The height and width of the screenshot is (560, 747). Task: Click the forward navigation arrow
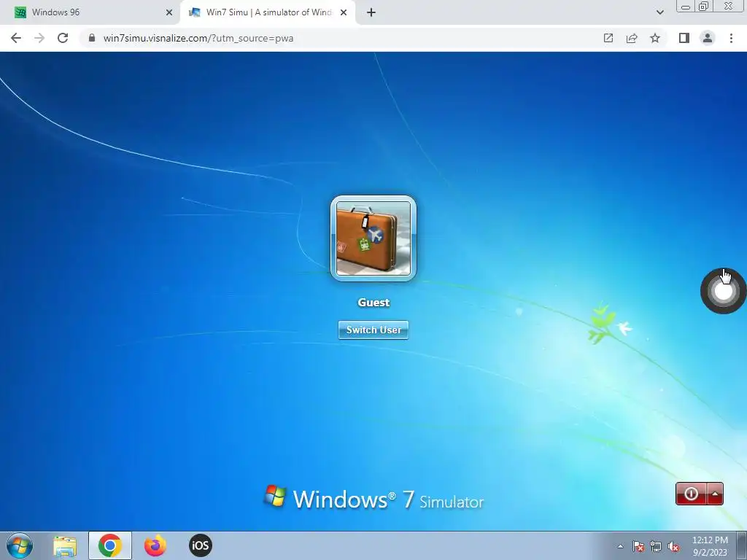pyautogui.click(x=39, y=38)
